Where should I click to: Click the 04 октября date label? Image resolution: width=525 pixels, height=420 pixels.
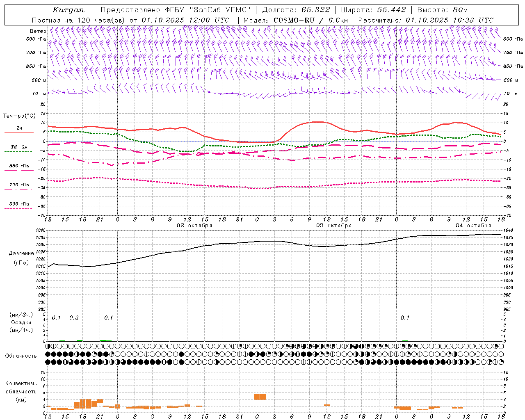[x=473, y=226]
